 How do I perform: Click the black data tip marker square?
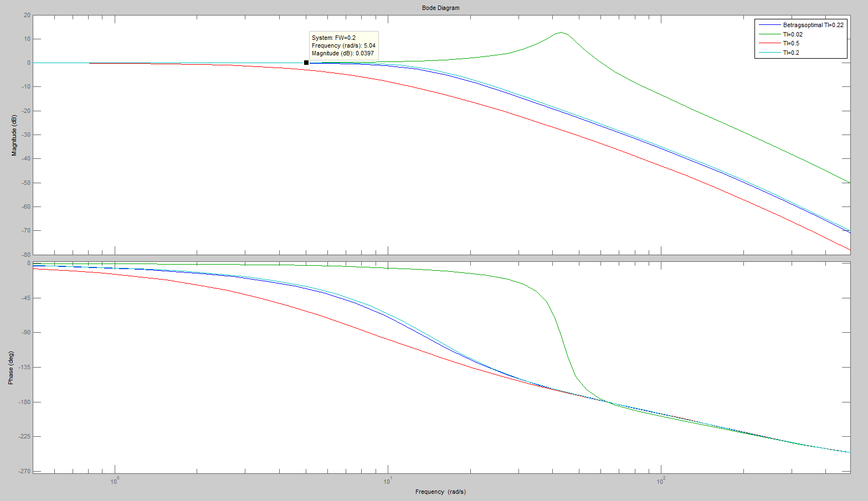(306, 63)
